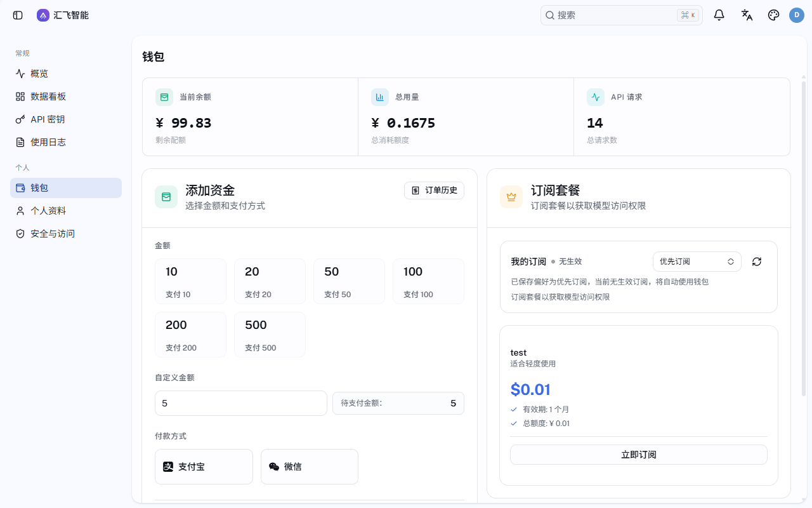
Task: Click the 总用量 bar chart icon
Action: pos(380,97)
